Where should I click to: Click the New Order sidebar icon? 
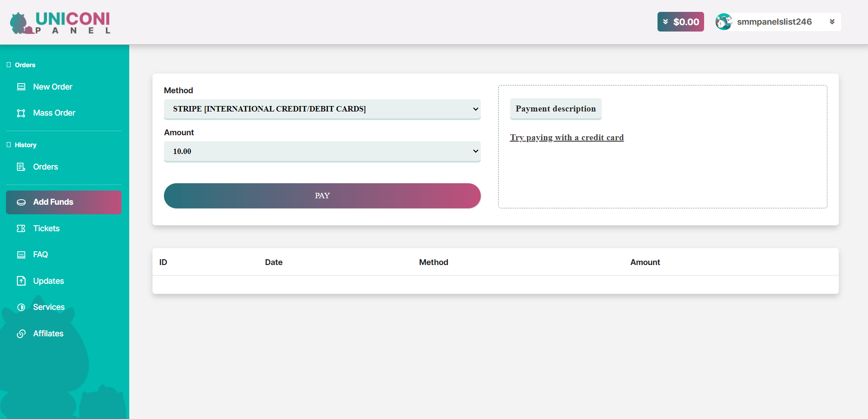(x=21, y=87)
